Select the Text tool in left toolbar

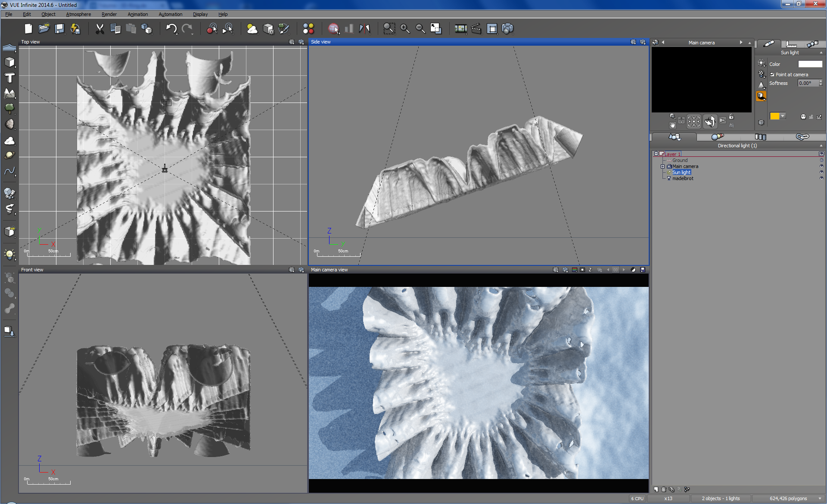[9, 78]
